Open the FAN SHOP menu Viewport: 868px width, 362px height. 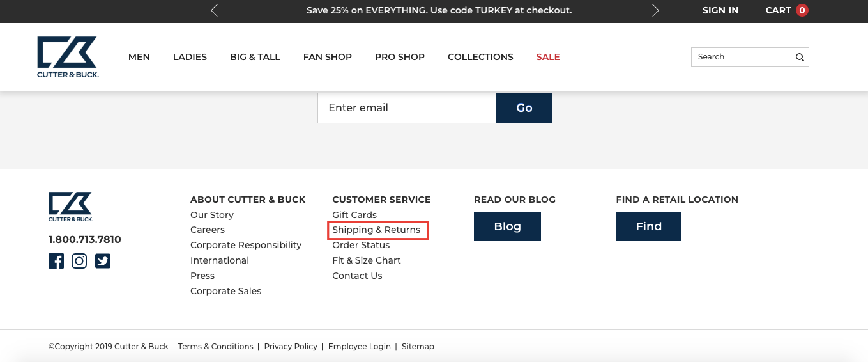tap(328, 57)
